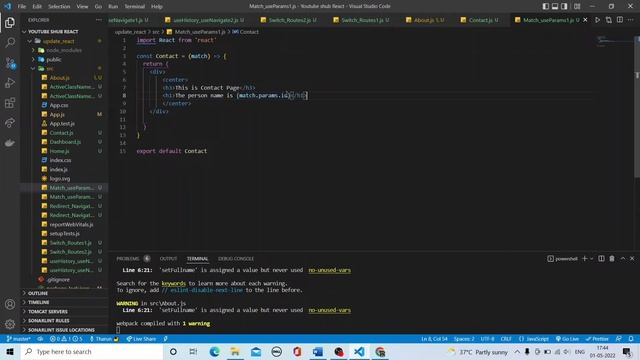Screen dimensions: 640x360
Task: Click the New Terminal plus icon
Action: (x=584, y=258)
